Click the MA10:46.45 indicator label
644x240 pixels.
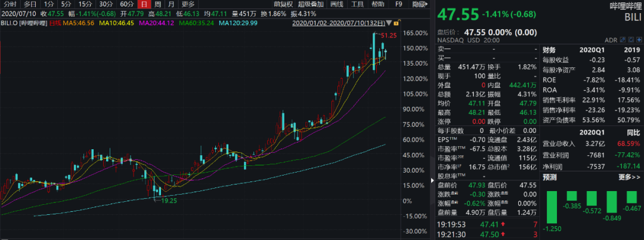pos(117,23)
